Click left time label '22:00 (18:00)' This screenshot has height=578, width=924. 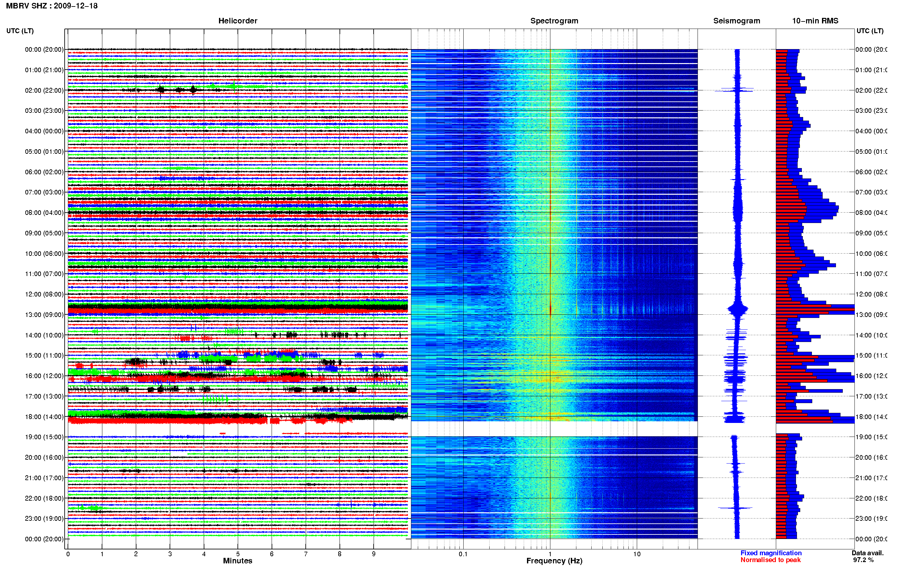(44, 498)
